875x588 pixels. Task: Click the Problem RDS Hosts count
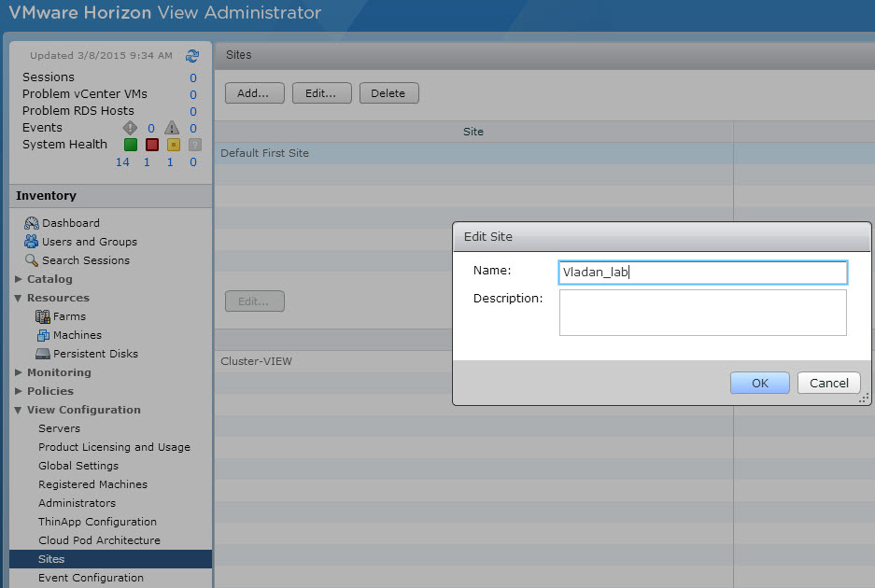pos(193,112)
